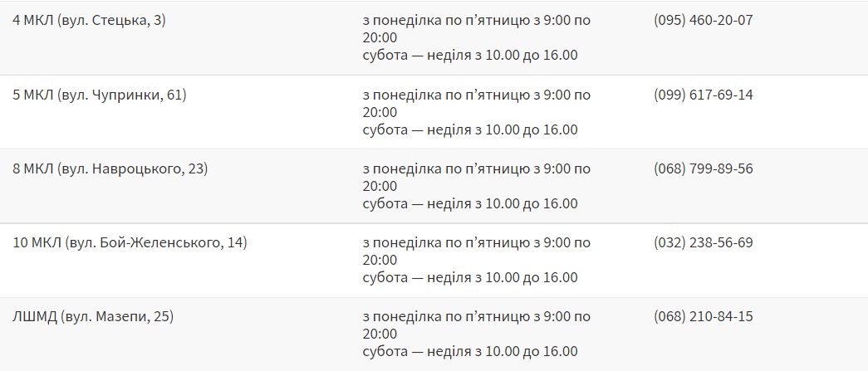Click phone number (068) 210-84-15
868x371 pixels.
[704, 316]
